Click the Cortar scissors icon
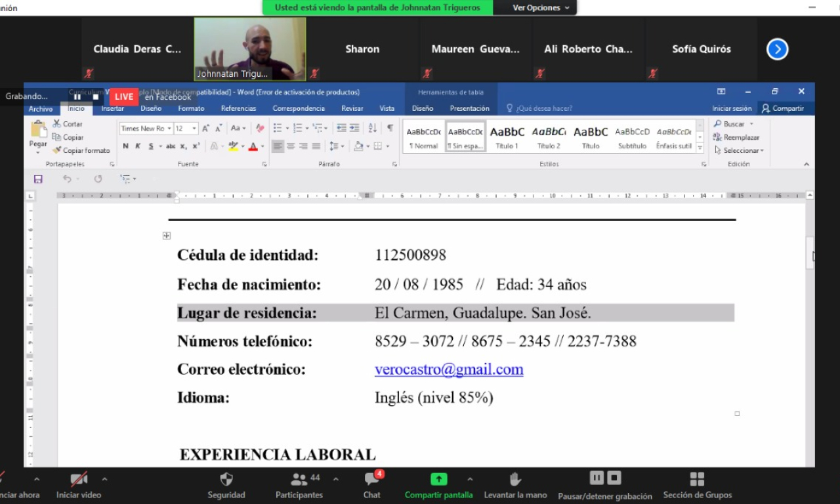 (57, 123)
